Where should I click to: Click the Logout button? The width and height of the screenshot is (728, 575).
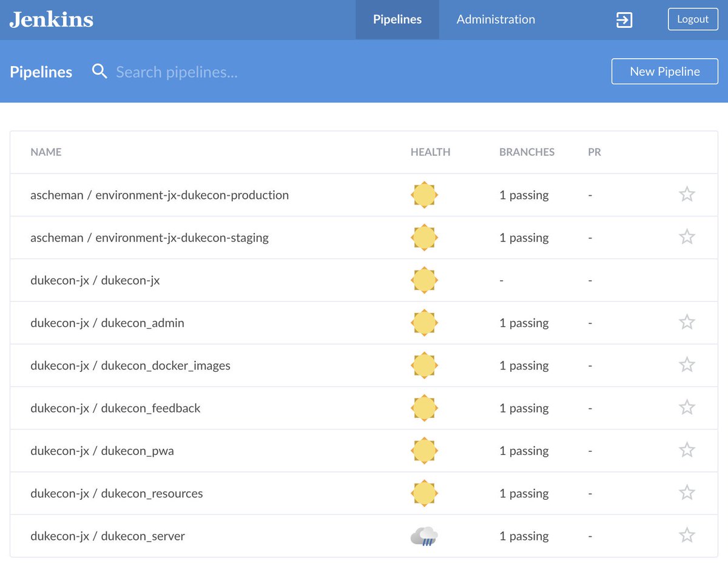[693, 19]
